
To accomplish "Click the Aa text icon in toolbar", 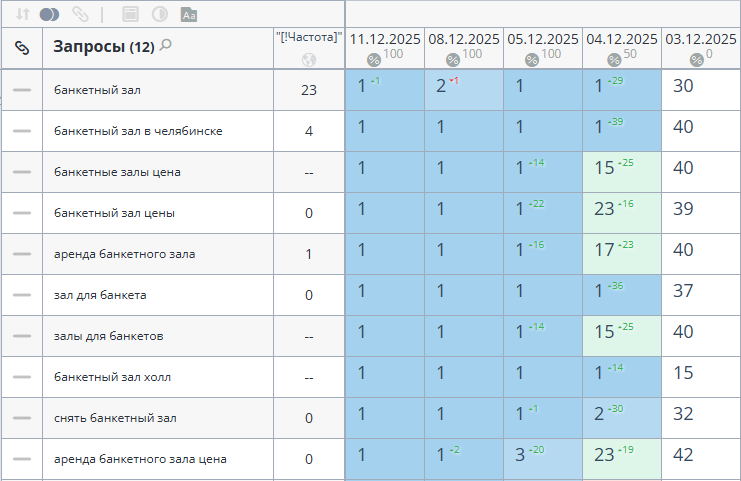I will tap(189, 14).
